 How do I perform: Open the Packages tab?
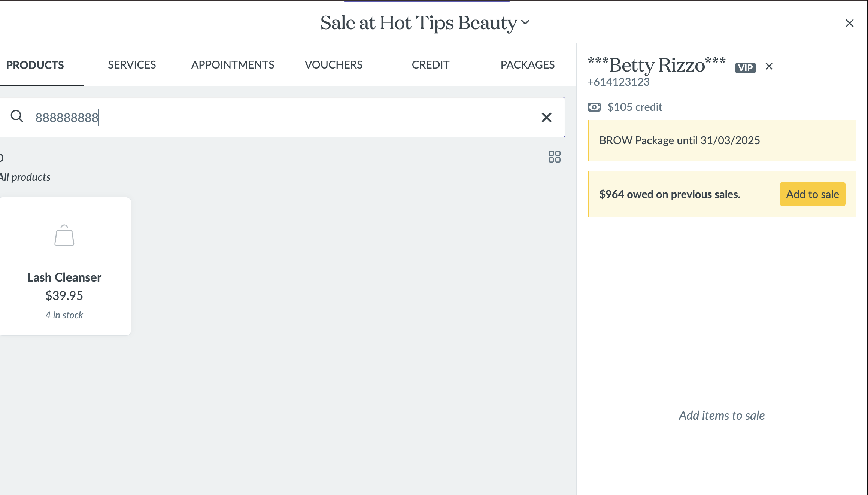click(528, 64)
